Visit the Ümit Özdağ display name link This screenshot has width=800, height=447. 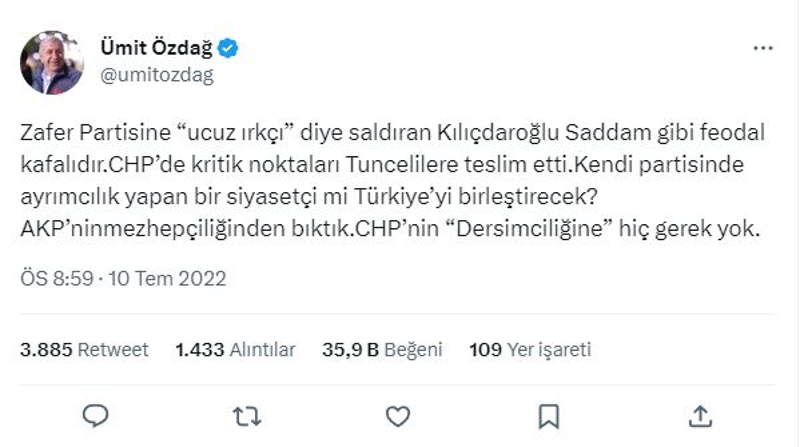coord(156,47)
